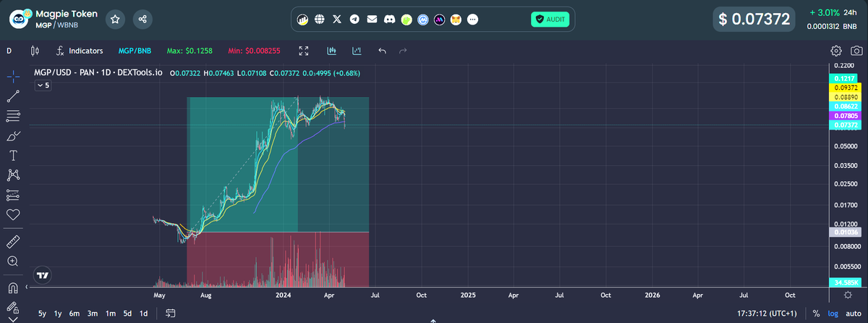
Task: Toggle magnet mode for drawings
Action: pos(13,288)
